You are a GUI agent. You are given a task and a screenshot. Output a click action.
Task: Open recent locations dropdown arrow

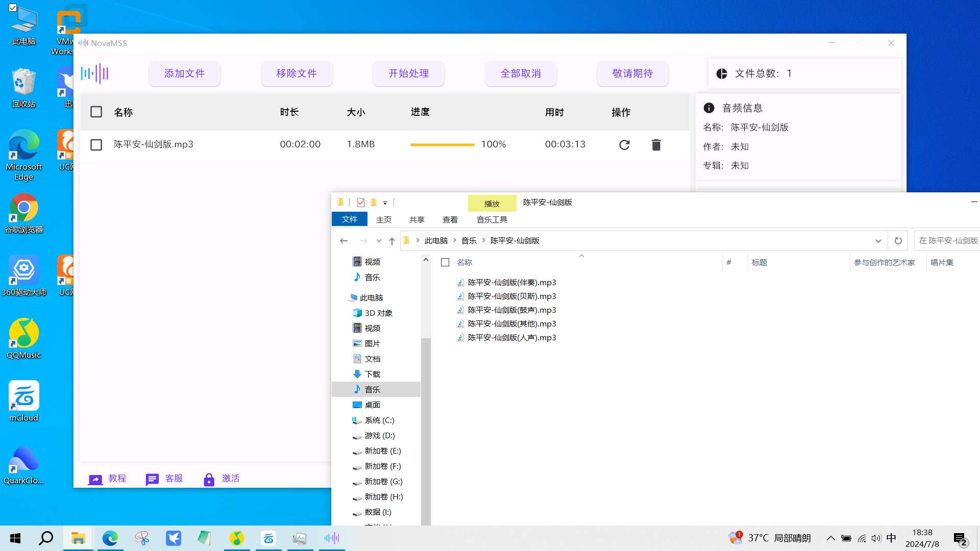pyautogui.click(x=379, y=241)
